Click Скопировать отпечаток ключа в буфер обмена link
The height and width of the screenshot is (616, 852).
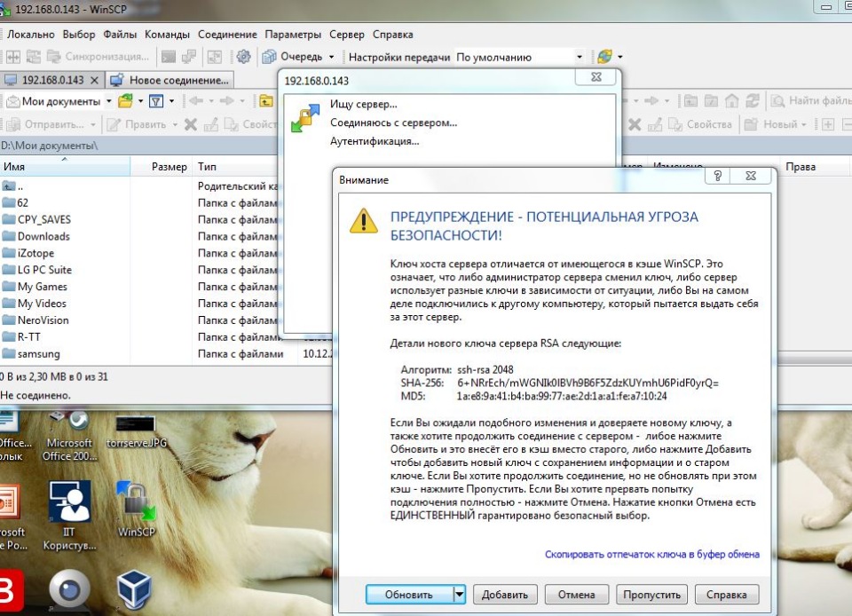[x=651, y=555]
